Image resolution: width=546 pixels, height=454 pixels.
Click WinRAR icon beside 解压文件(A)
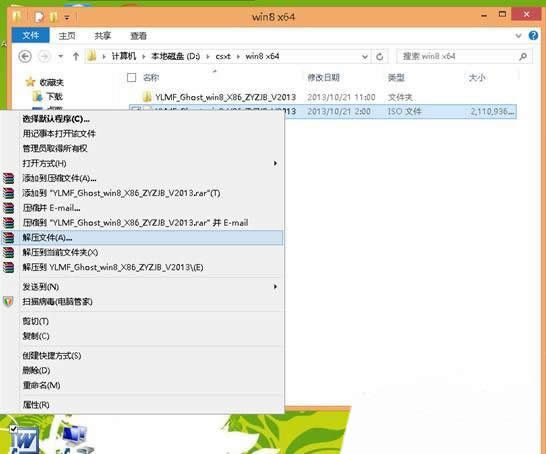pyautogui.click(x=8, y=237)
